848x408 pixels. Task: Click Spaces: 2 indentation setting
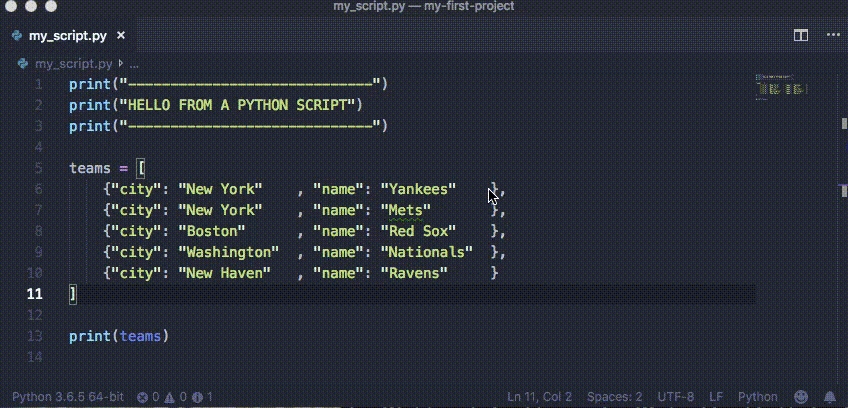tap(614, 397)
